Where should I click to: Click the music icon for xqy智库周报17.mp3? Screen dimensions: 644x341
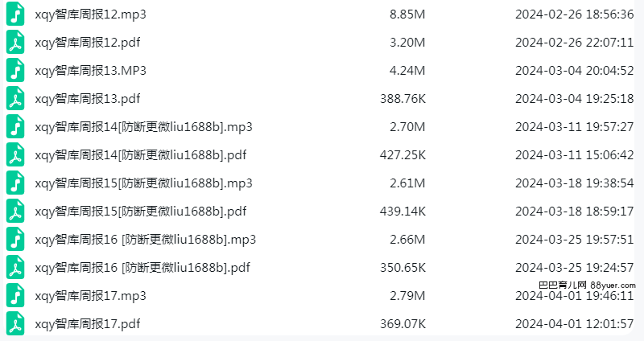[x=15, y=296]
